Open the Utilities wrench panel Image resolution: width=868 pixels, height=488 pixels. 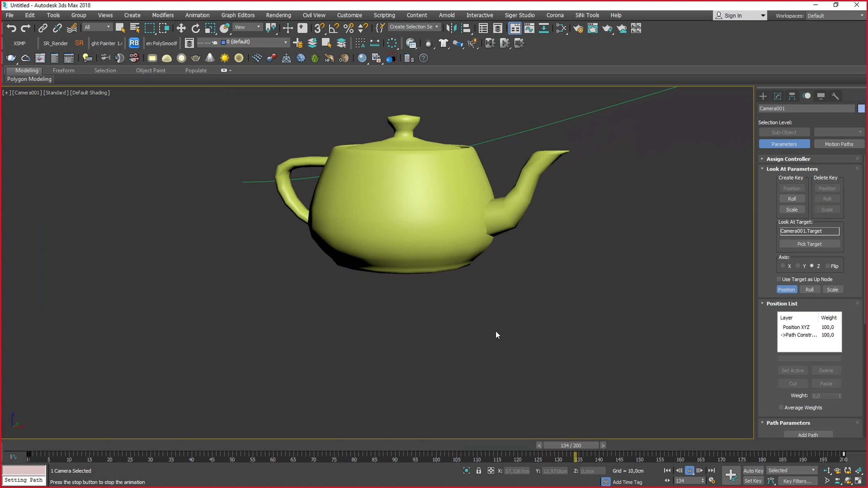pyautogui.click(x=835, y=96)
